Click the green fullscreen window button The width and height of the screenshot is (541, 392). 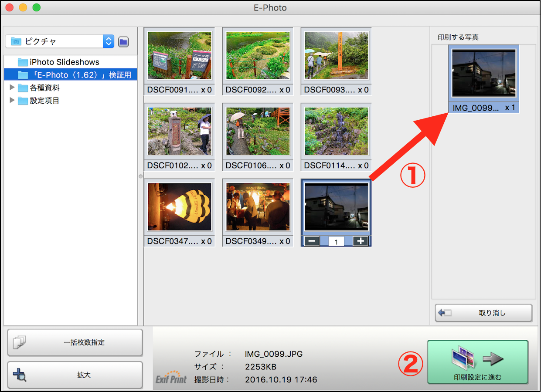[37, 7]
